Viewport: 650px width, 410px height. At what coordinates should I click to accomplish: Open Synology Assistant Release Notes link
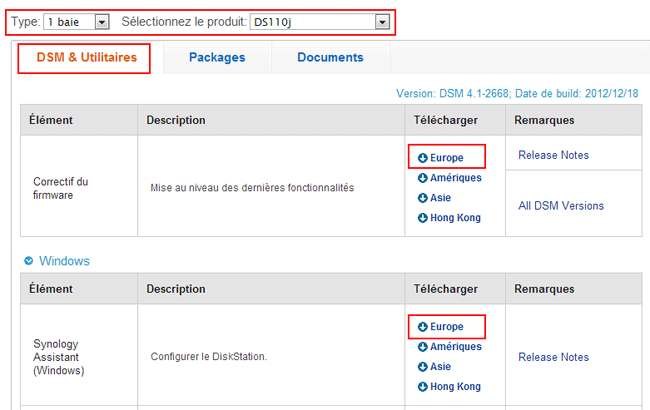click(x=553, y=357)
